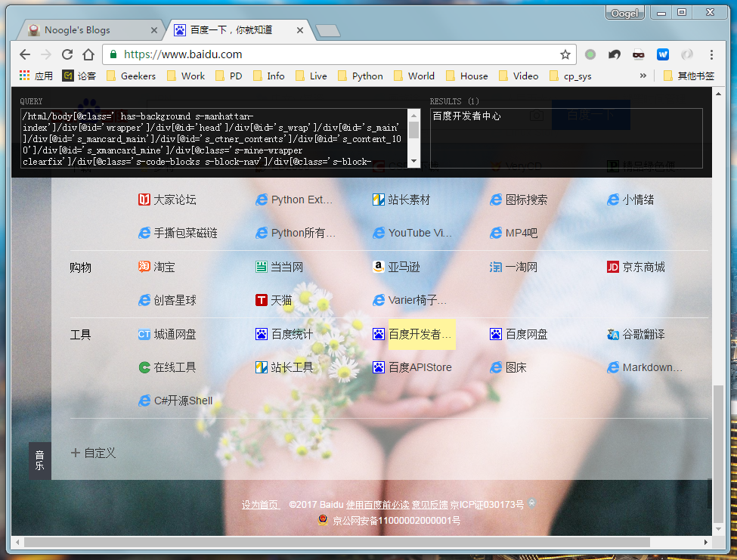
Task: Open the 天猫 Tmall icon
Action: pyautogui.click(x=261, y=300)
